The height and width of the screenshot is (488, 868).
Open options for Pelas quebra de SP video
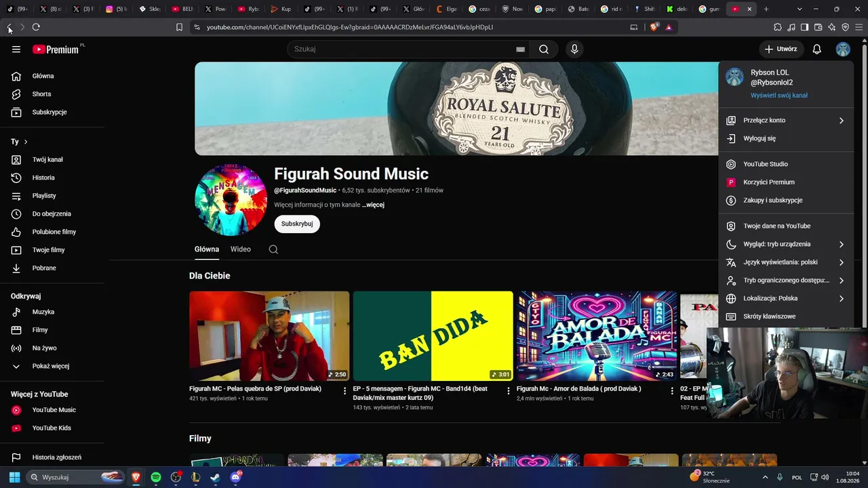coord(344,391)
